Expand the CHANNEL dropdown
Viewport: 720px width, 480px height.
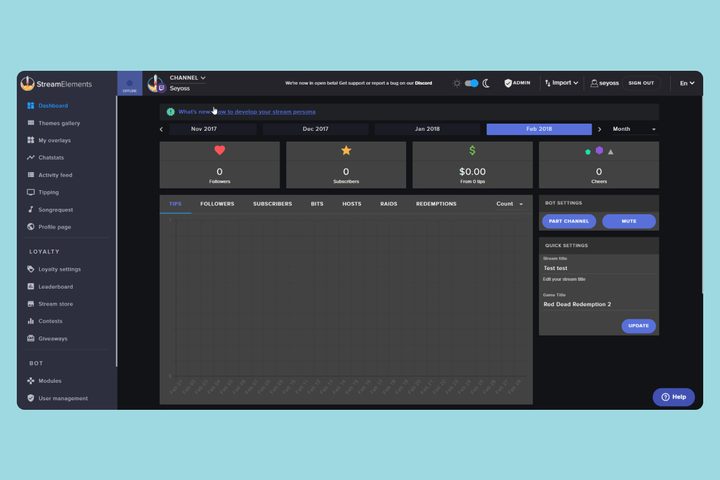pos(187,78)
